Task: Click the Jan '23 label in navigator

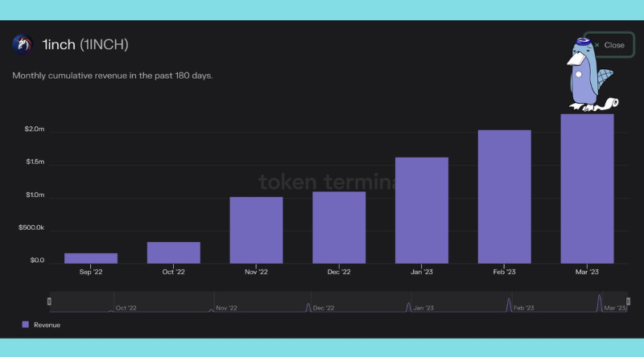Action: [424, 308]
